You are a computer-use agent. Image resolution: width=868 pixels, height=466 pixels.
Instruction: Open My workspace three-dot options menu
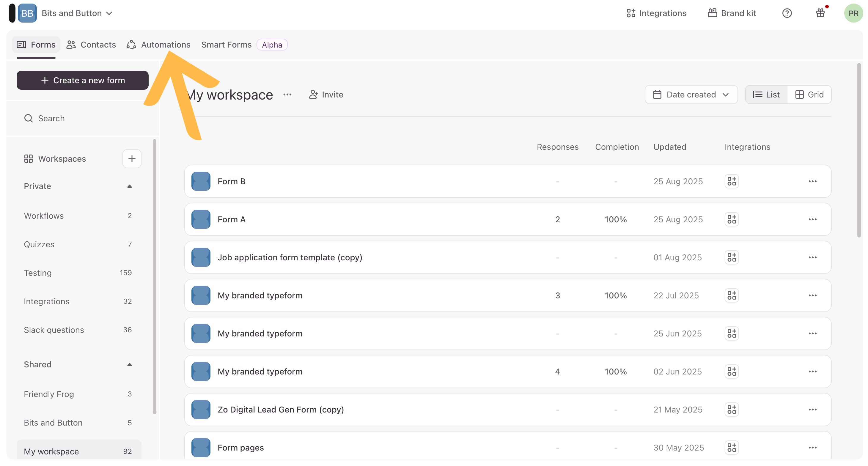(x=287, y=95)
